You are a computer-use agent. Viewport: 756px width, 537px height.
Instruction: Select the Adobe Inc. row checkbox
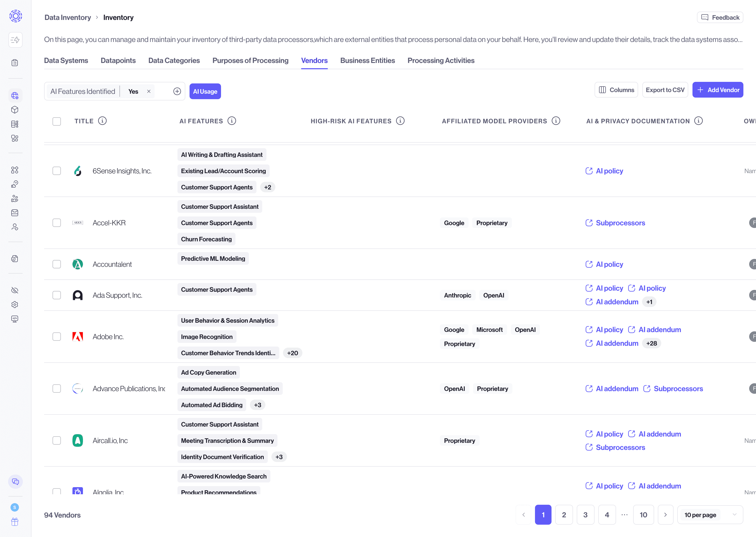point(57,337)
